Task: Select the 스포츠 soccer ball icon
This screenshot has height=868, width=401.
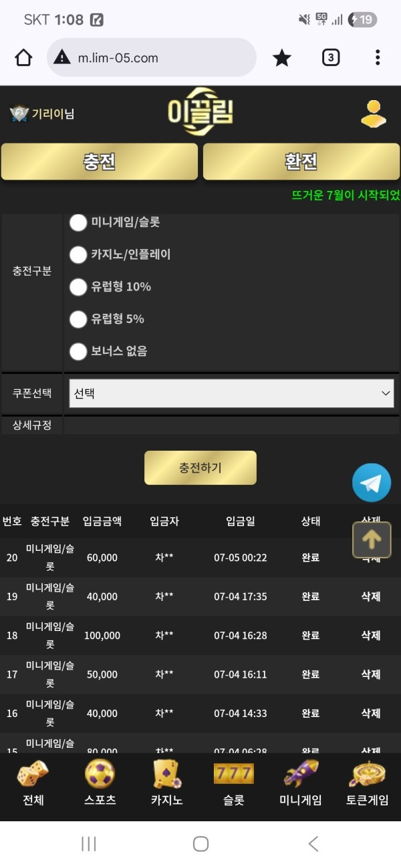Action: tap(99, 776)
